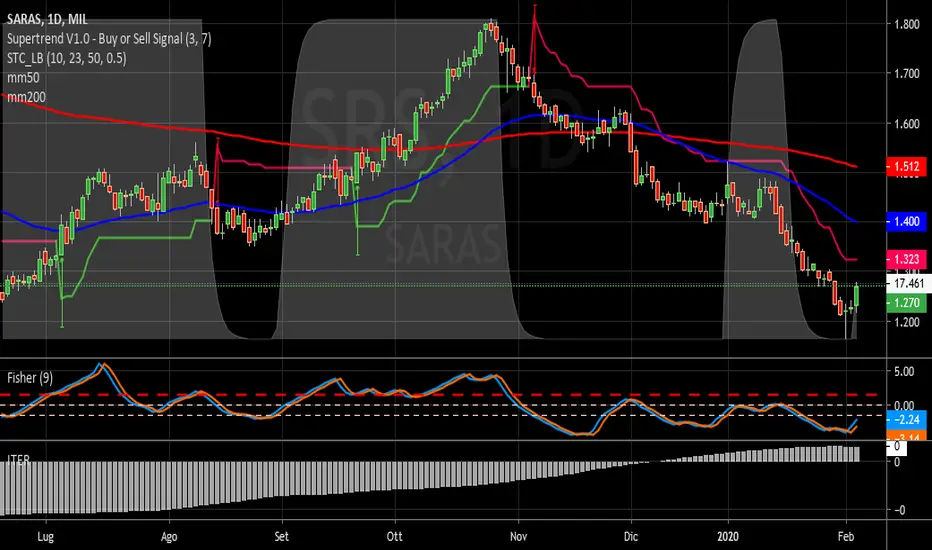Click the green 1.270 price tag
This screenshot has height=550, width=932.
(906, 303)
